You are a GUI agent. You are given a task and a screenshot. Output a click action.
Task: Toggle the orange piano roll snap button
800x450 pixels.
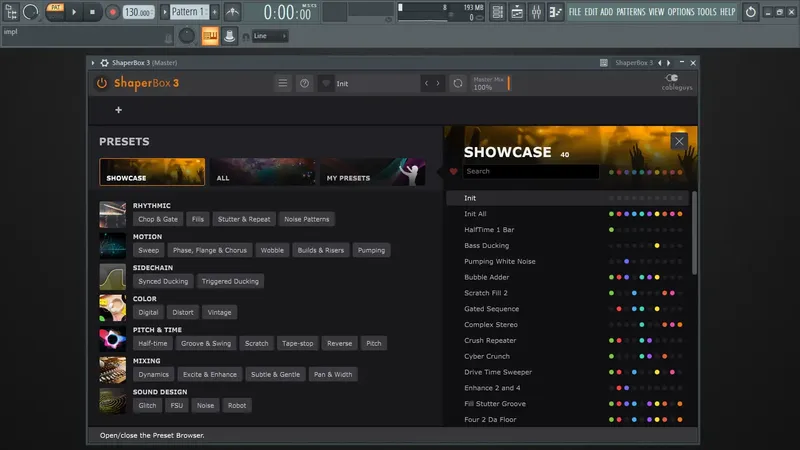point(210,36)
